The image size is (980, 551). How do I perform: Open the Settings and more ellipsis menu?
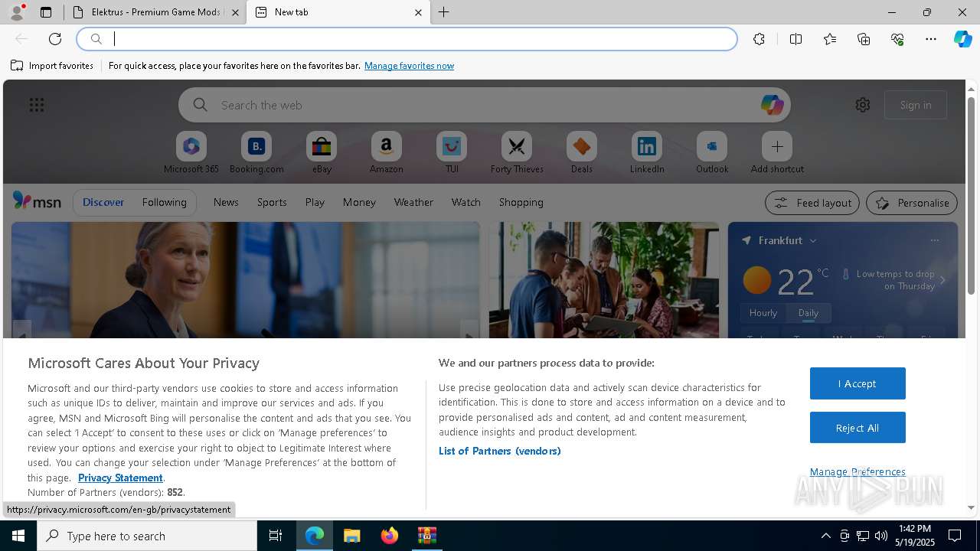(x=931, y=39)
